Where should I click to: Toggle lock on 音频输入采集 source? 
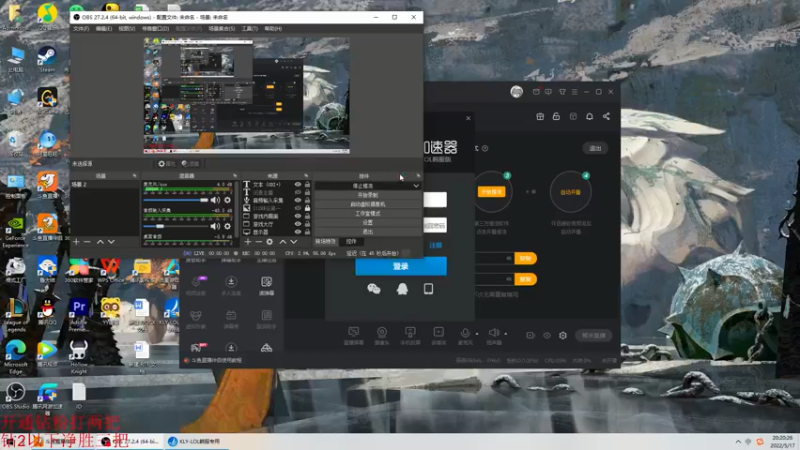point(307,200)
